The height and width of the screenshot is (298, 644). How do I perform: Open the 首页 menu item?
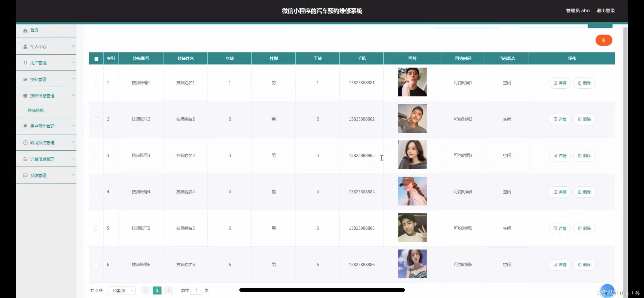click(x=34, y=30)
